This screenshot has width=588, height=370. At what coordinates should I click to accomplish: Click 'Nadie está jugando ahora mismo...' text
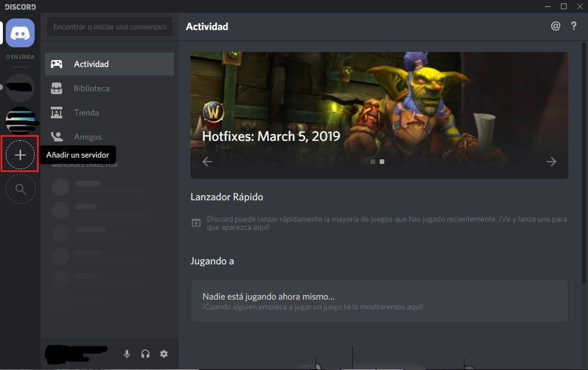pos(268,297)
